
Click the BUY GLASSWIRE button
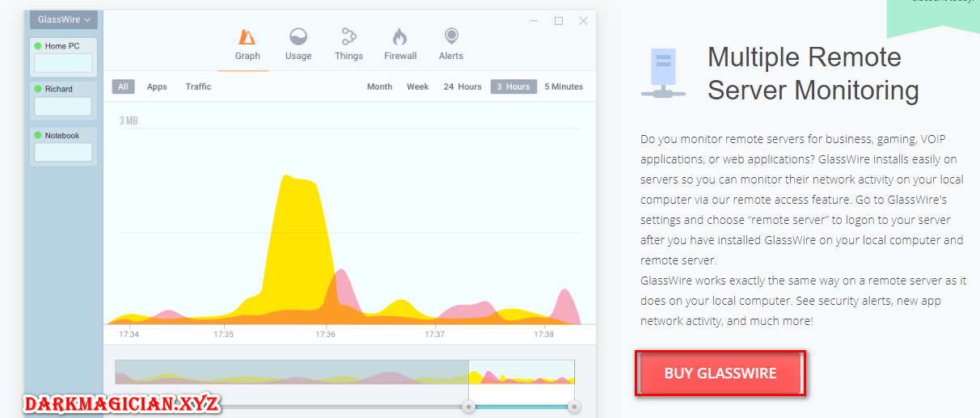720,374
